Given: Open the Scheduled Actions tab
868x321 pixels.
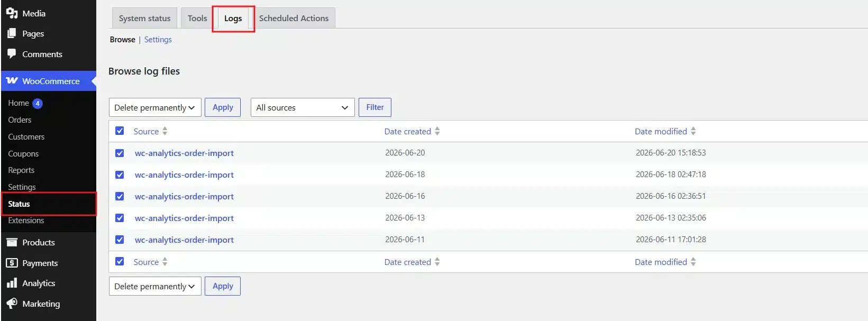Looking at the screenshot, I should pyautogui.click(x=294, y=18).
